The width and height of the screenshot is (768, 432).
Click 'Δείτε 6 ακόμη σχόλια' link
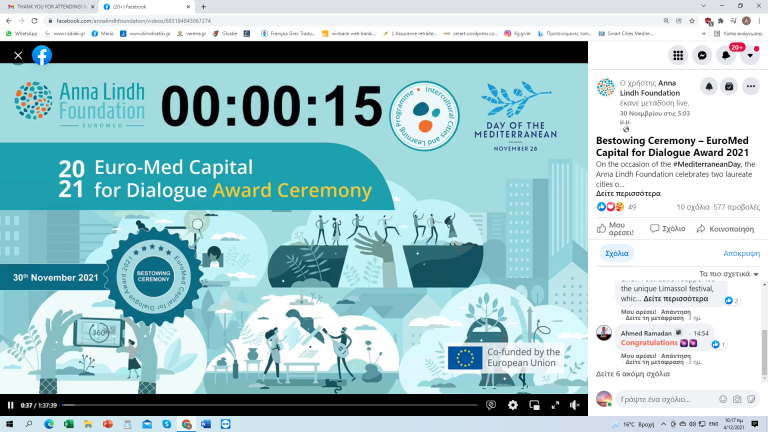point(635,372)
